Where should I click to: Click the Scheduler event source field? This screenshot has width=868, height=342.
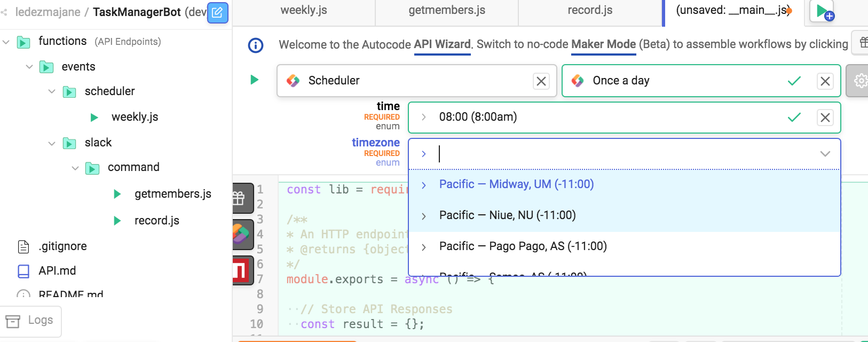[416, 81]
